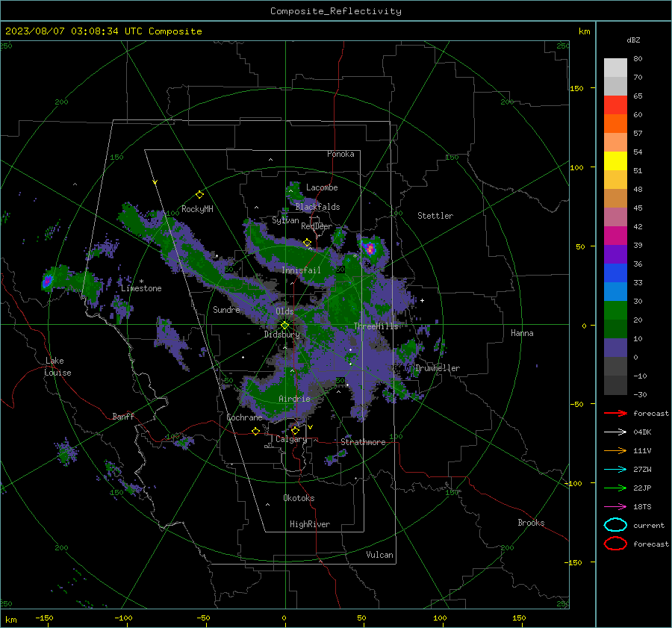Click the cyan current ellipse legend icon
The image size is (672, 628).
click(615, 525)
